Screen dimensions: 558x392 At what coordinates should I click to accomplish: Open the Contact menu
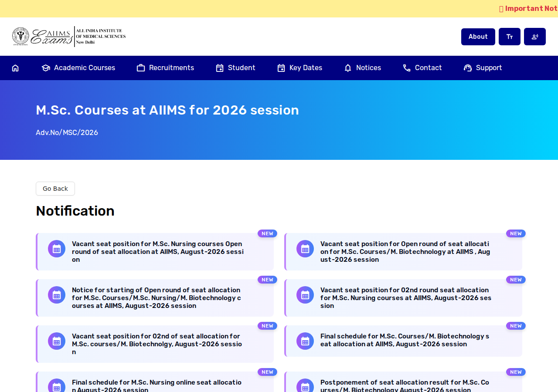coord(422,68)
